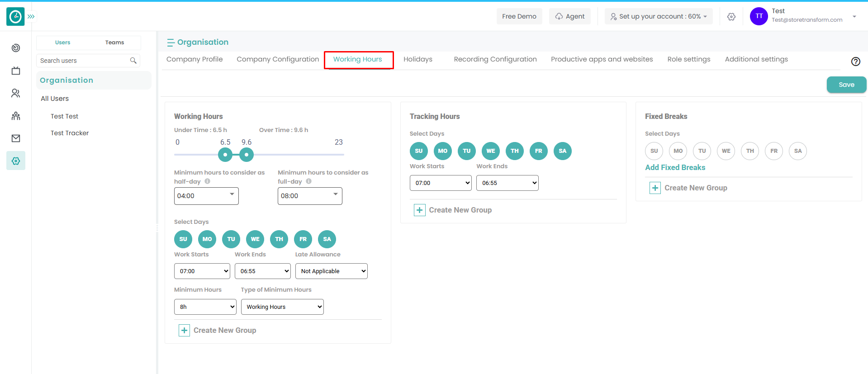Toggle SU day in Working Hours
The height and width of the screenshot is (374, 868).
(x=183, y=239)
